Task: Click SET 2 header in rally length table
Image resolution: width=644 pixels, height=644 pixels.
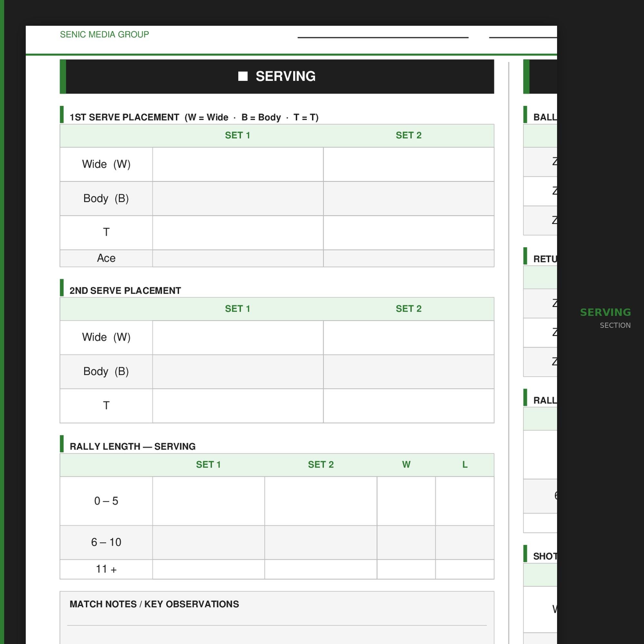Action: tap(321, 465)
